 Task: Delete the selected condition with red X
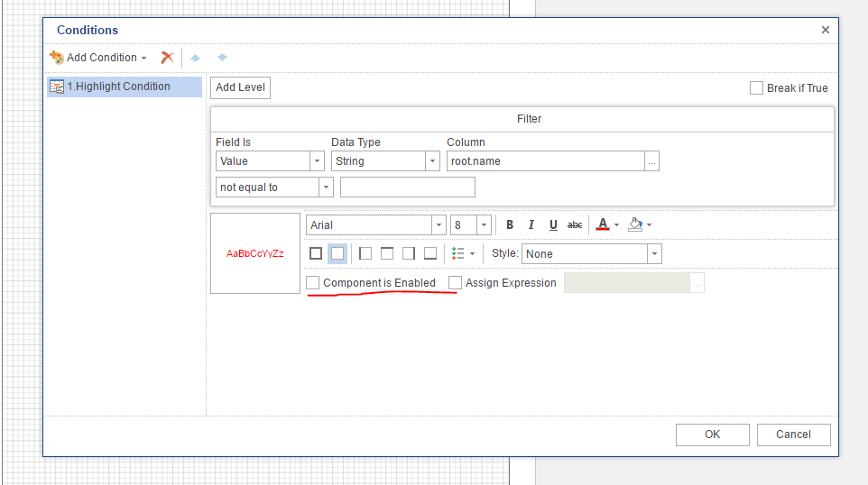(167, 58)
